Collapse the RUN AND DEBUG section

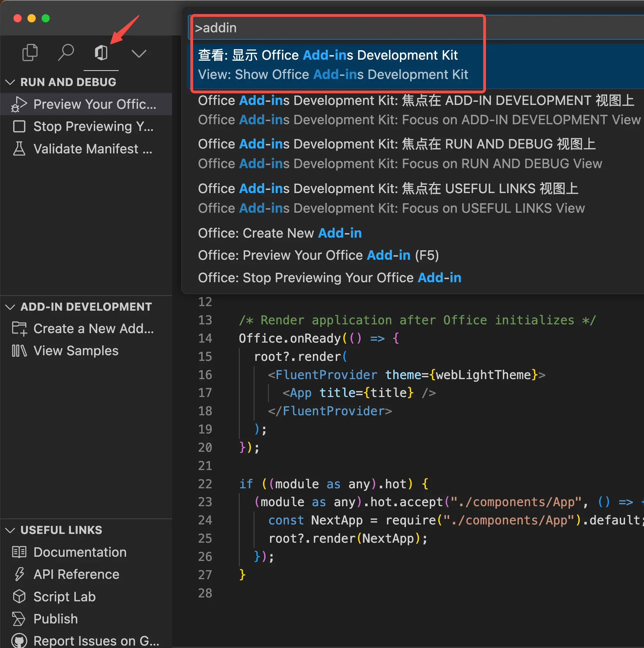point(11,82)
